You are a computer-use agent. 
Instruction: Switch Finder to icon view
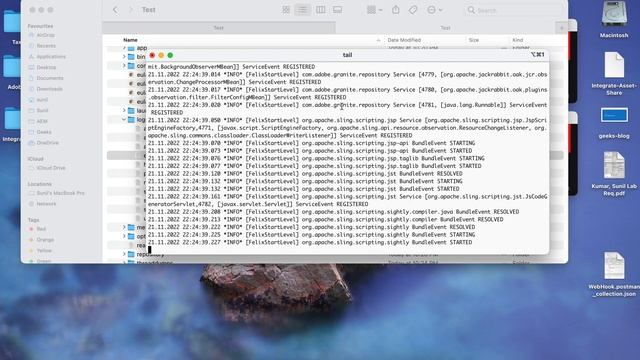coord(286,10)
